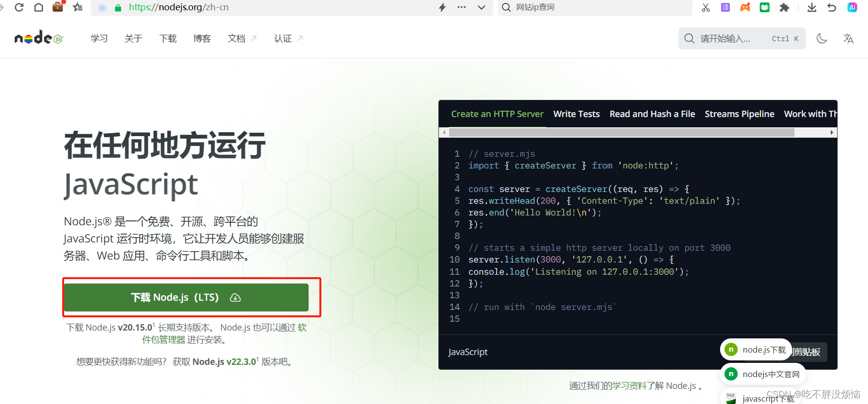Expand the address bar dropdown chevron
This screenshot has width=868, height=404.
click(x=482, y=7)
